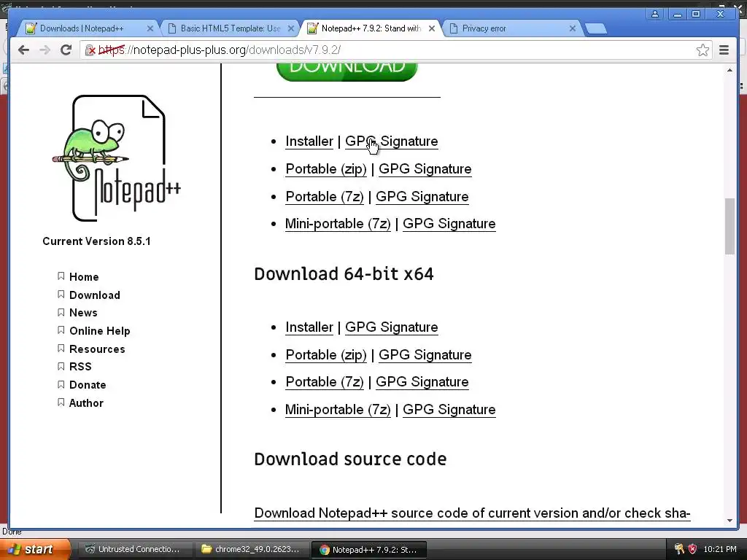Bookmark this page with the star icon

coord(703,50)
